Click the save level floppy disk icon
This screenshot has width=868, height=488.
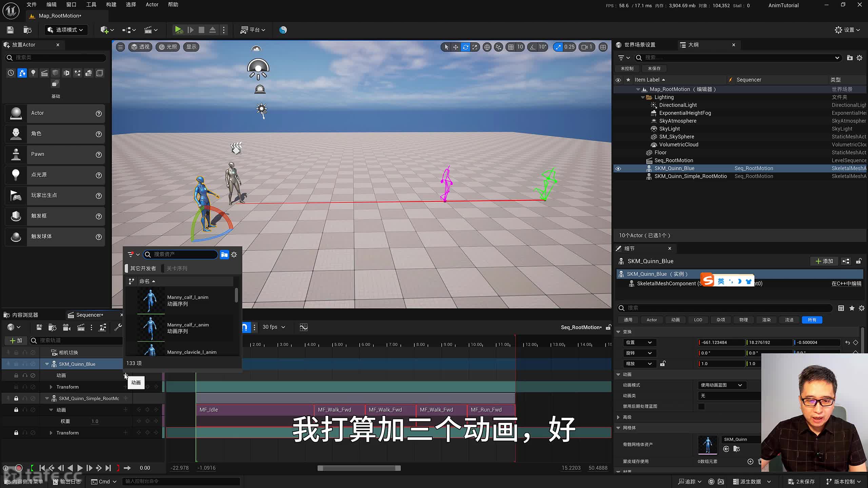tap(10, 30)
